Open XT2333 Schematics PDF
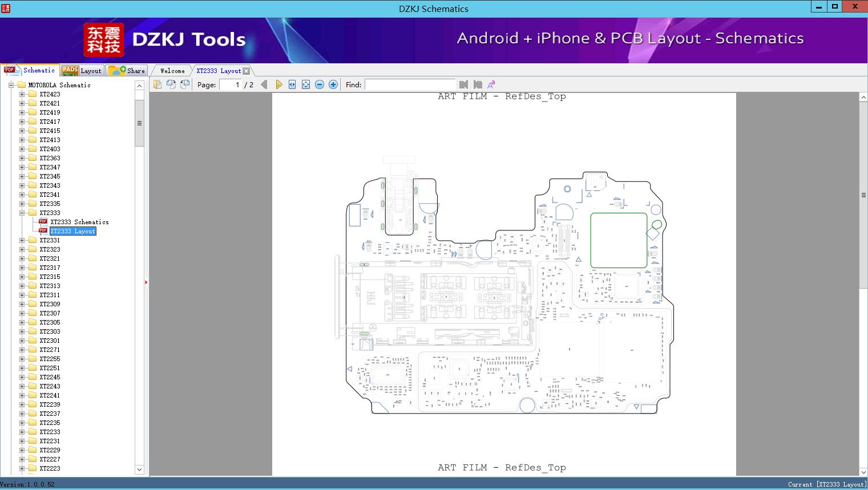This screenshot has height=490, width=868. [79, 222]
